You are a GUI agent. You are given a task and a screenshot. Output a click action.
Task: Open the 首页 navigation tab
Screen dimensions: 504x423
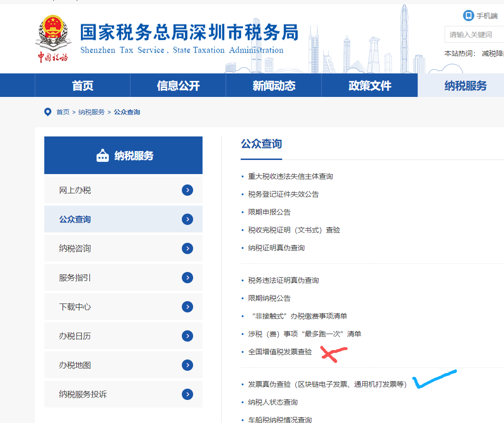point(82,86)
